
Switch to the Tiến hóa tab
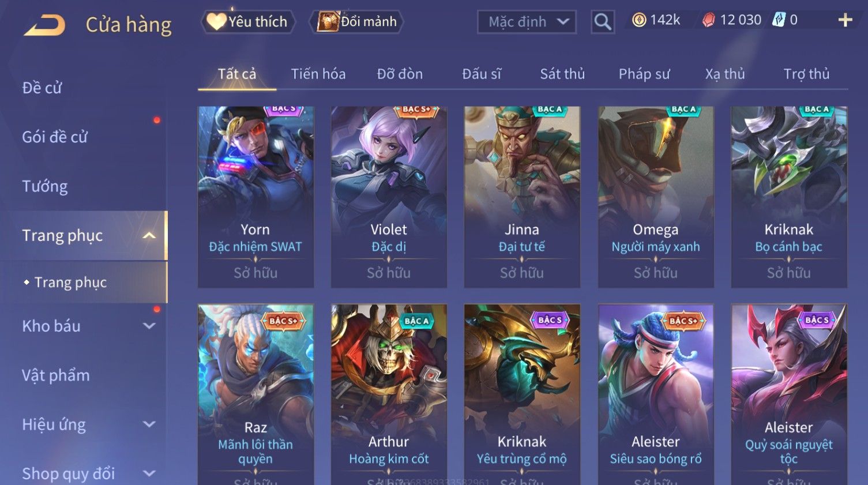tap(318, 74)
